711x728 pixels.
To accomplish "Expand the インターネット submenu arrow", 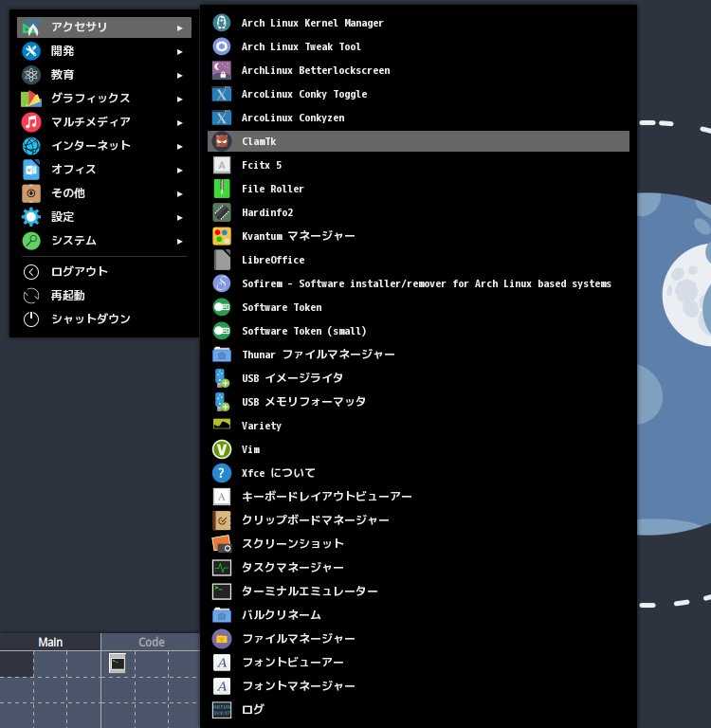I will click(180, 146).
